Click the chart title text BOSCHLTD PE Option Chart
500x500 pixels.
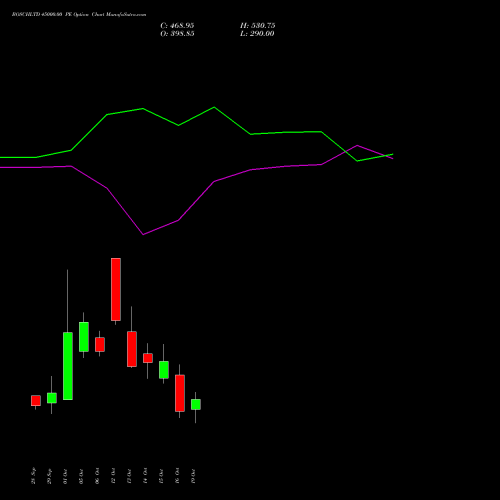pyautogui.click(x=79, y=15)
